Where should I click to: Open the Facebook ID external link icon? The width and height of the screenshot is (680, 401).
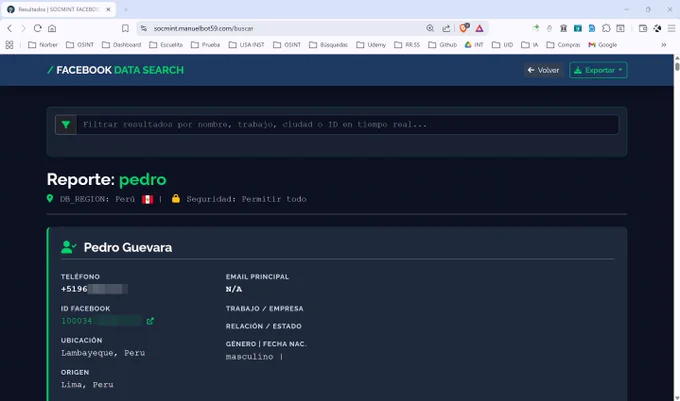(150, 321)
